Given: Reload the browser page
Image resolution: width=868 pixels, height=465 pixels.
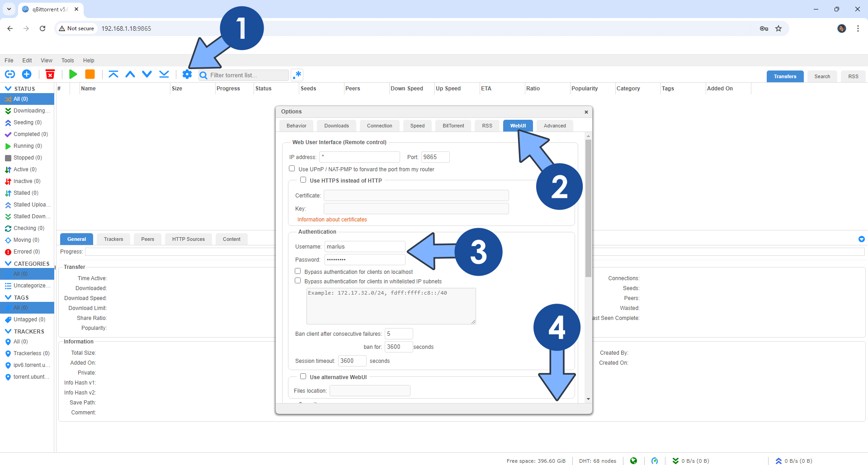Looking at the screenshot, I should tap(42, 28).
